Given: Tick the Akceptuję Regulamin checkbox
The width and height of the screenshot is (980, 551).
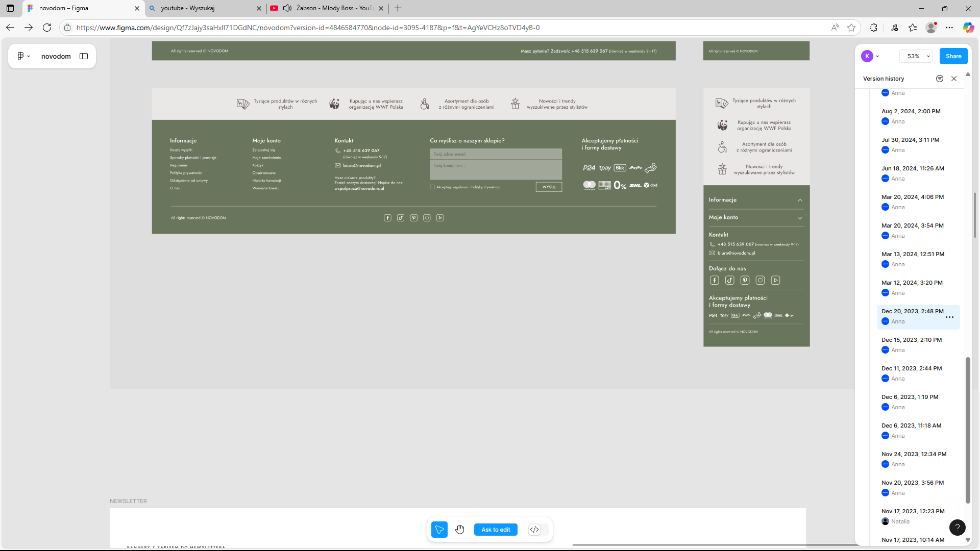Looking at the screenshot, I should tap(432, 187).
